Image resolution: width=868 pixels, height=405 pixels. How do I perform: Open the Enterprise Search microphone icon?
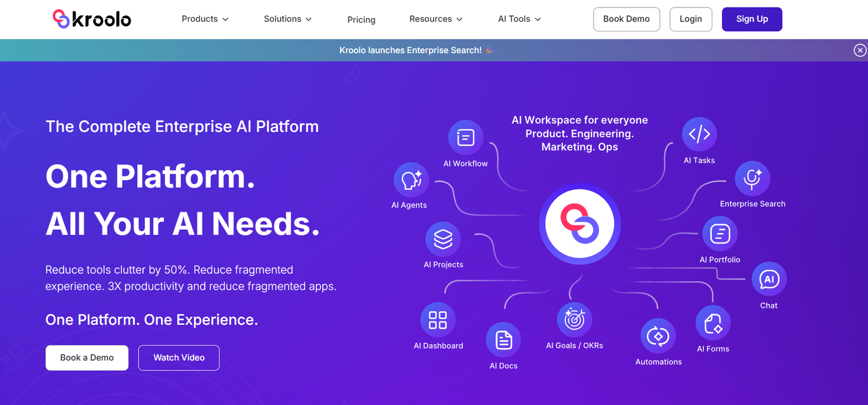pos(752,178)
